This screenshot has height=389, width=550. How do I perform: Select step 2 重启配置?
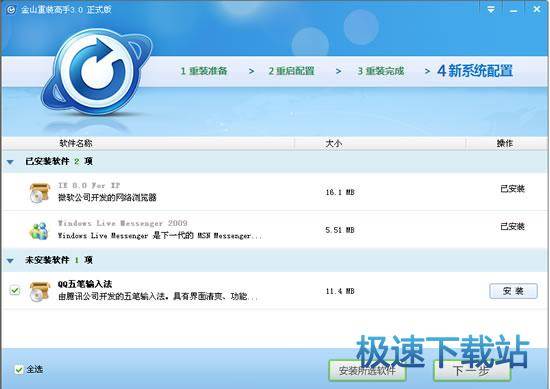(291, 71)
